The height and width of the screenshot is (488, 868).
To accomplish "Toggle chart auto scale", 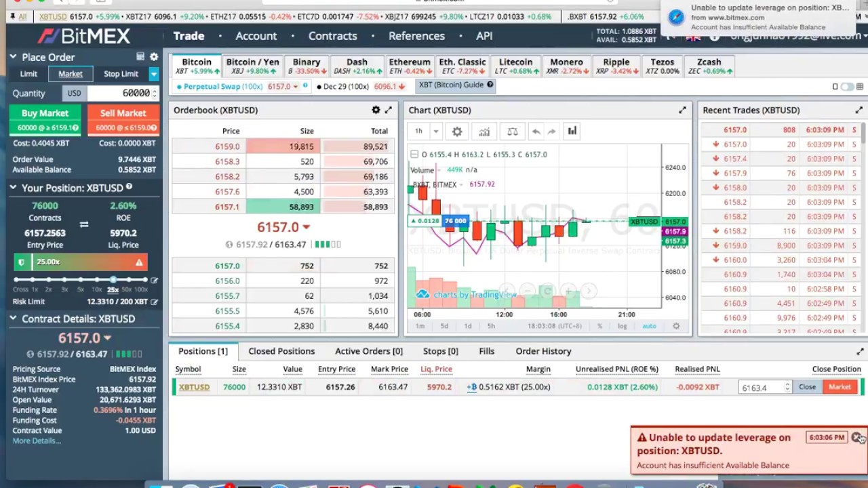I will point(649,326).
